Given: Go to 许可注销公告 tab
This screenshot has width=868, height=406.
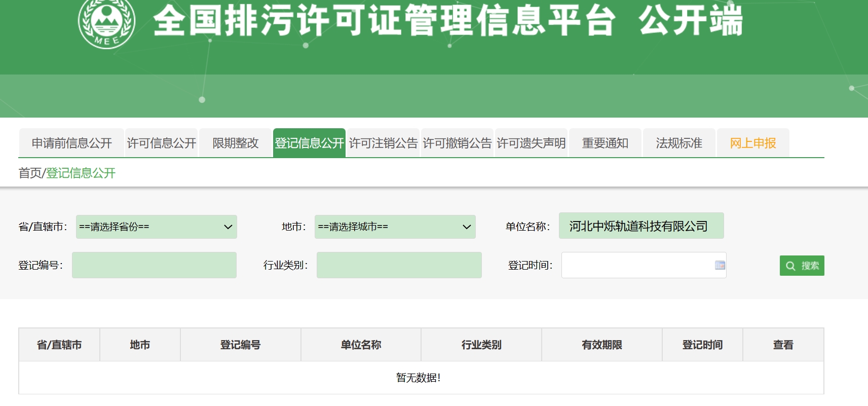Looking at the screenshot, I should click(383, 143).
